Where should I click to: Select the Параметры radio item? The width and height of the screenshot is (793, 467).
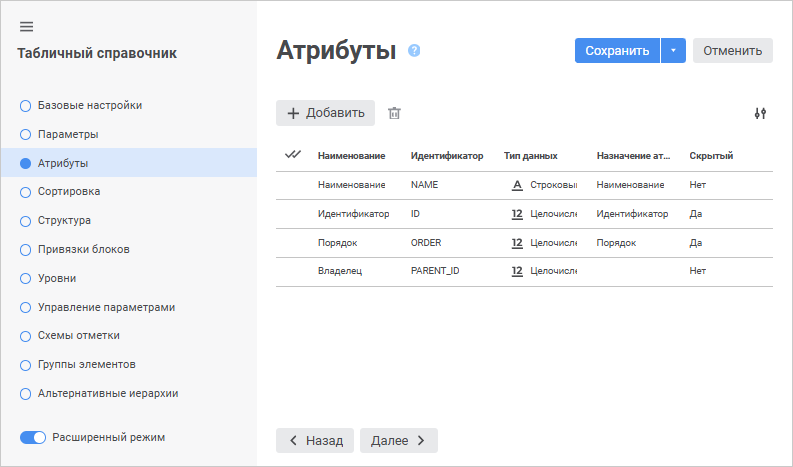click(26, 134)
